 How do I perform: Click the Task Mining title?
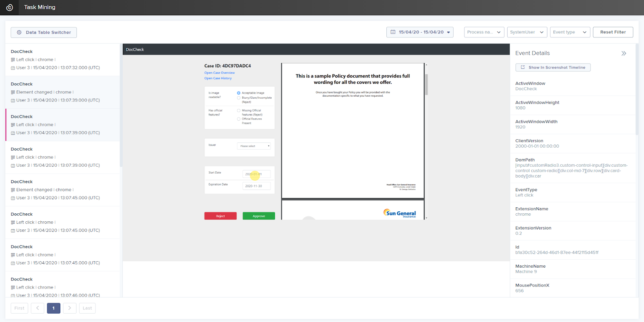coord(40,7)
